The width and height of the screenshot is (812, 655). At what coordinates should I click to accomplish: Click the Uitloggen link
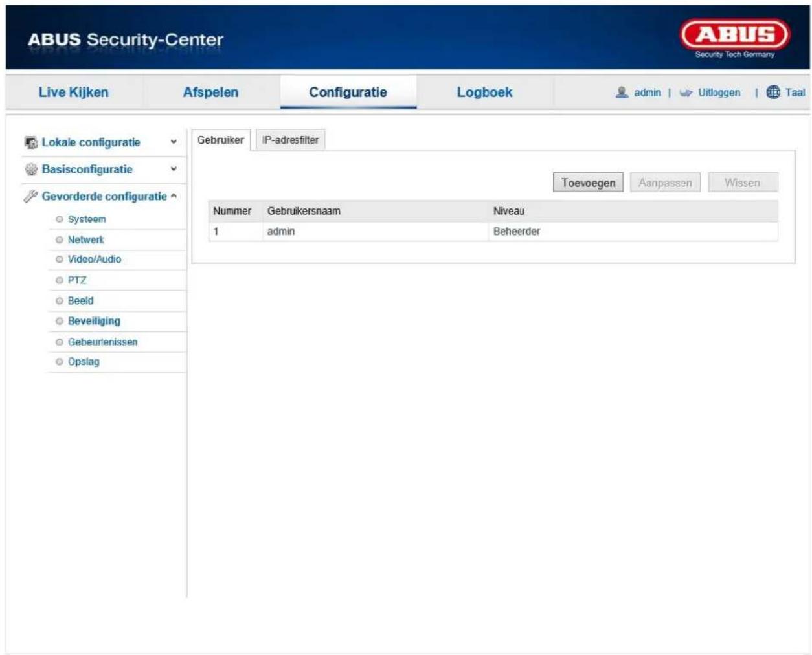tap(719, 93)
